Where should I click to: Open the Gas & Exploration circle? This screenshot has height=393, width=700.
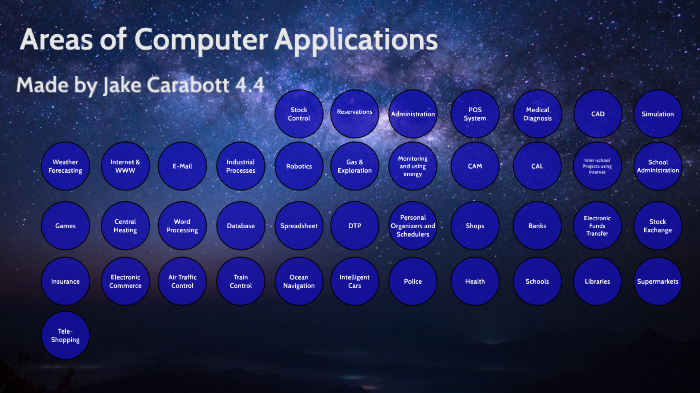coord(354,166)
